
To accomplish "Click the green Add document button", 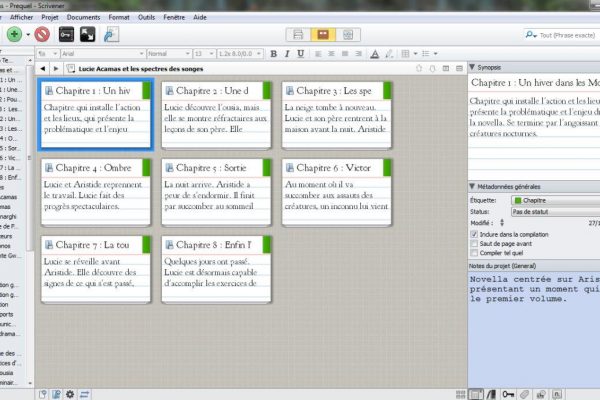I will [x=14, y=33].
